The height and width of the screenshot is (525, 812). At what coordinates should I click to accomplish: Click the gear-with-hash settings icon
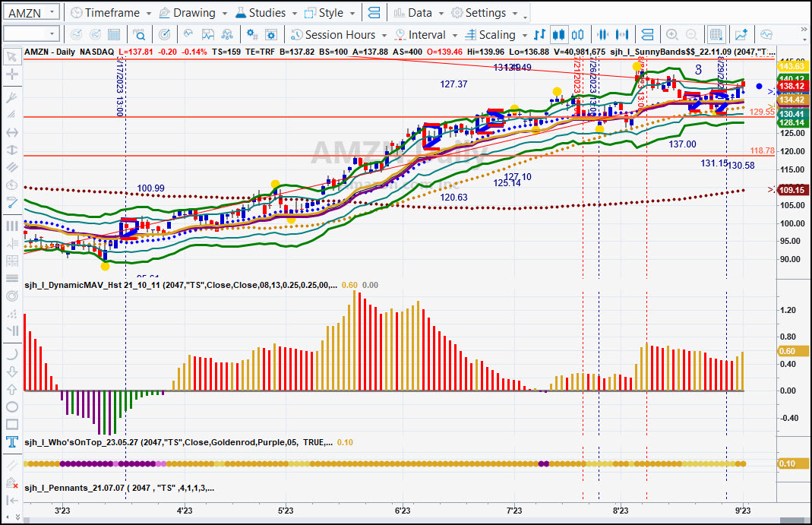coord(252,35)
